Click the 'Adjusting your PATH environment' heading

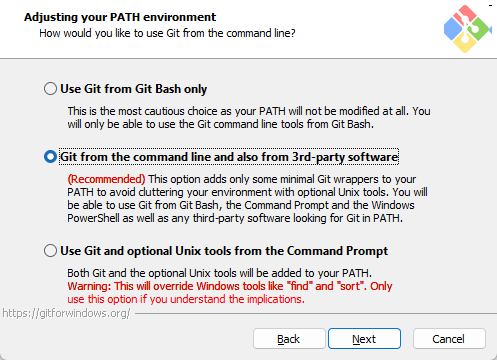pos(120,17)
